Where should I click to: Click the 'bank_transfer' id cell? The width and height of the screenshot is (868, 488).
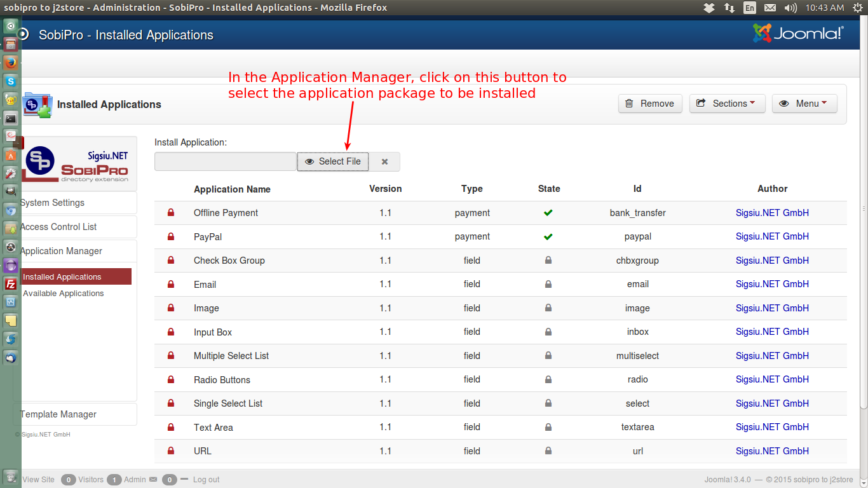pyautogui.click(x=637, y=213)
